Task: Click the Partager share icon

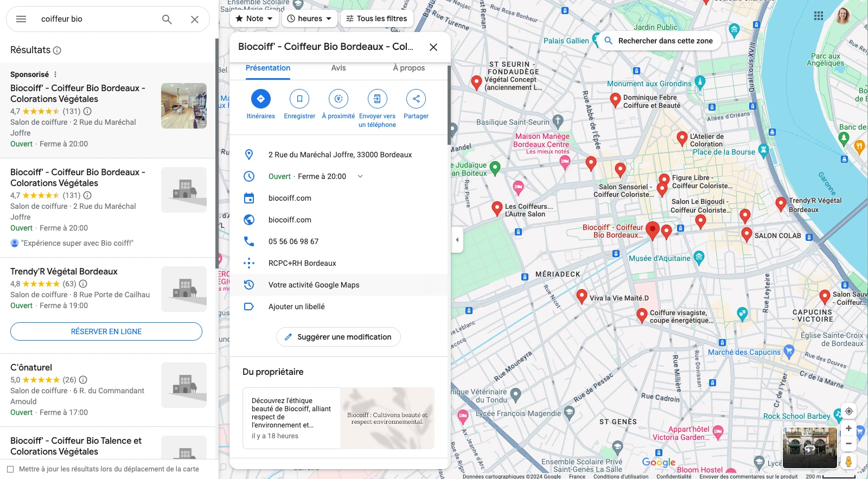Action: (x=416, y=99)
